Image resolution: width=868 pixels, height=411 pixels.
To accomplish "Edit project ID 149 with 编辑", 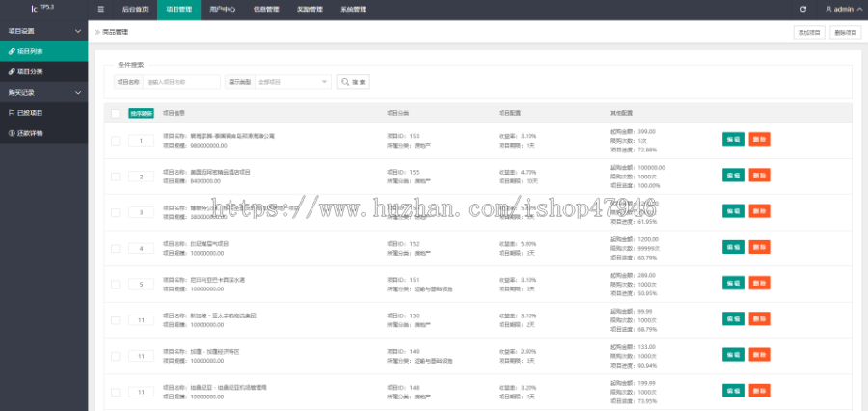I will pos(734,354).
